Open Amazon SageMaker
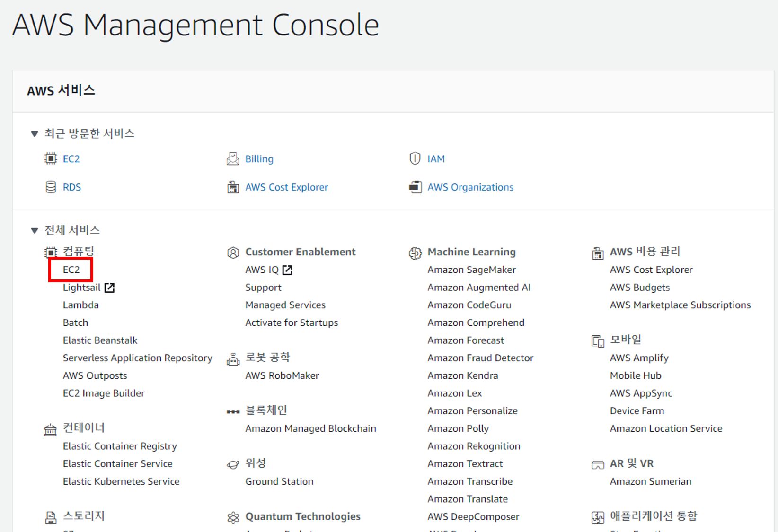 tap(471, 270)
